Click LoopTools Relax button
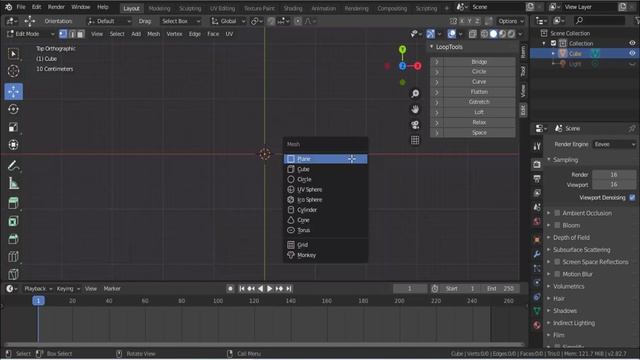 [x=478, y=122]
